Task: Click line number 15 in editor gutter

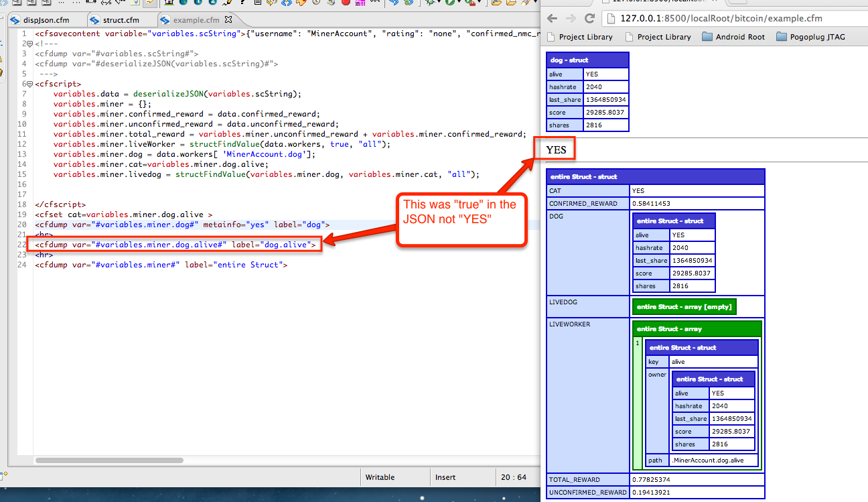Action: coord(22,174)
